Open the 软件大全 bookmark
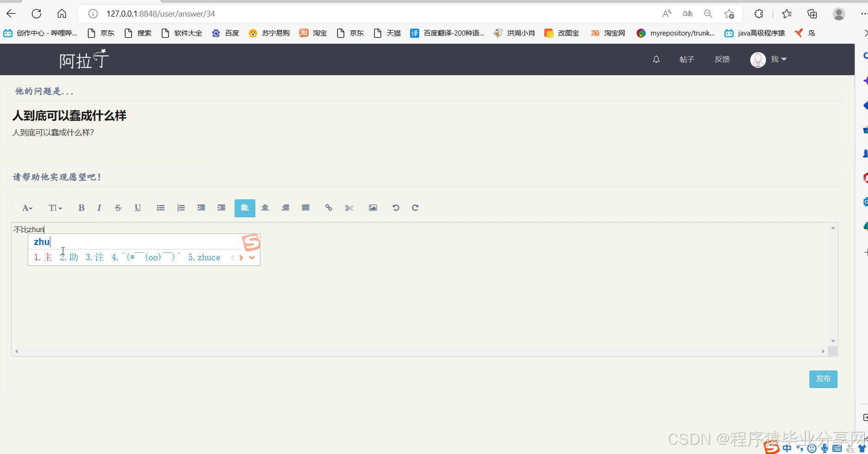This screenshot has height=454, width=868. [182, 33]
